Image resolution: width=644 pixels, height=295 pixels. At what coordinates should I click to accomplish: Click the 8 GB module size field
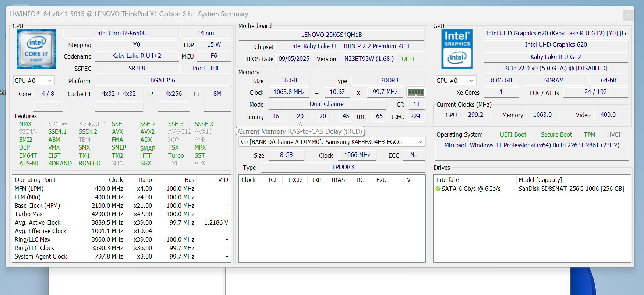[x=286, y=155]
